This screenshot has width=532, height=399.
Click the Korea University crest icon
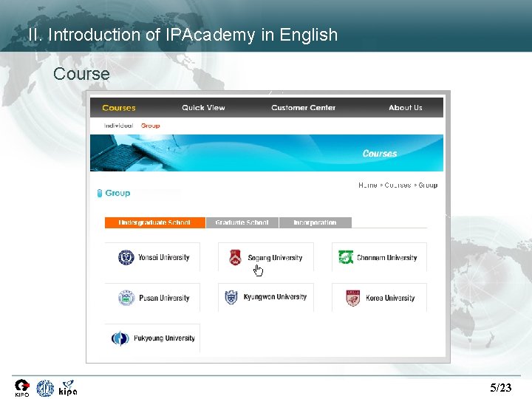pos(353,298)
